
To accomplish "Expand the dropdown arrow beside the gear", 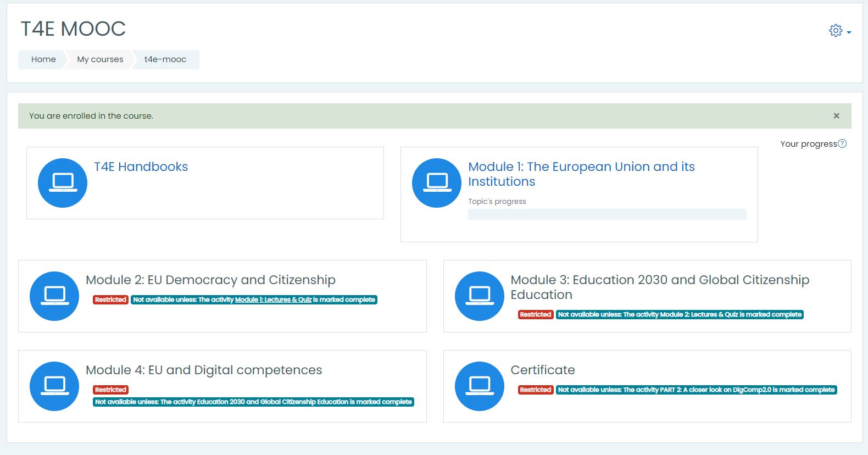I will 849,32.
